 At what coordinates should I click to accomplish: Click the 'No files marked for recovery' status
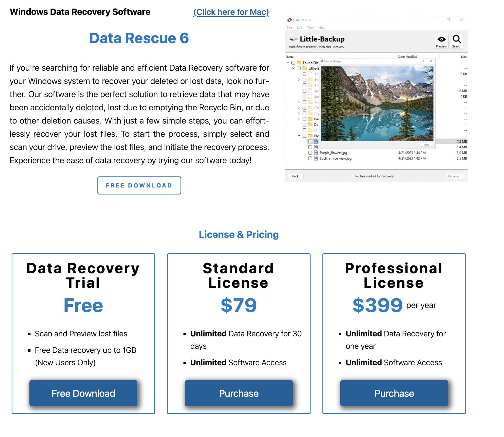(374, 176)
